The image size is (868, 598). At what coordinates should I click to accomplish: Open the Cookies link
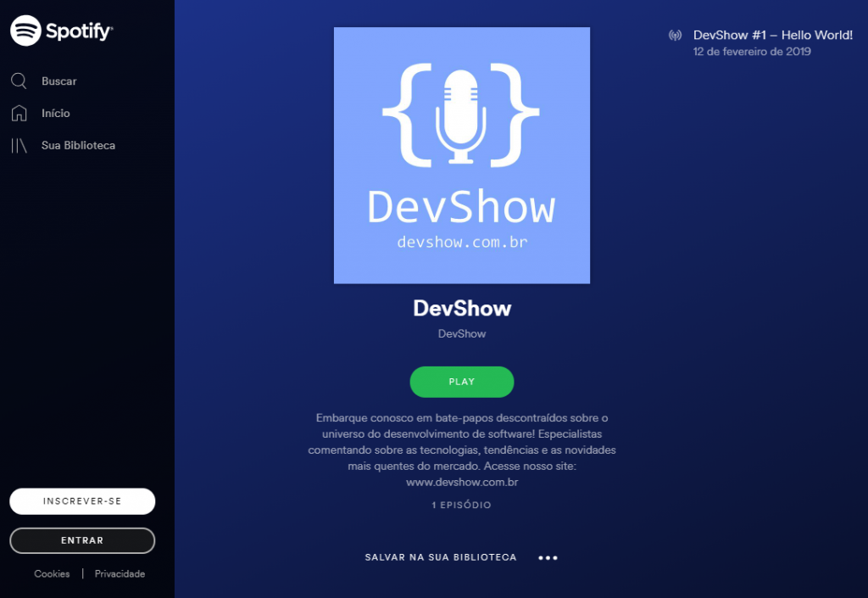52,574
